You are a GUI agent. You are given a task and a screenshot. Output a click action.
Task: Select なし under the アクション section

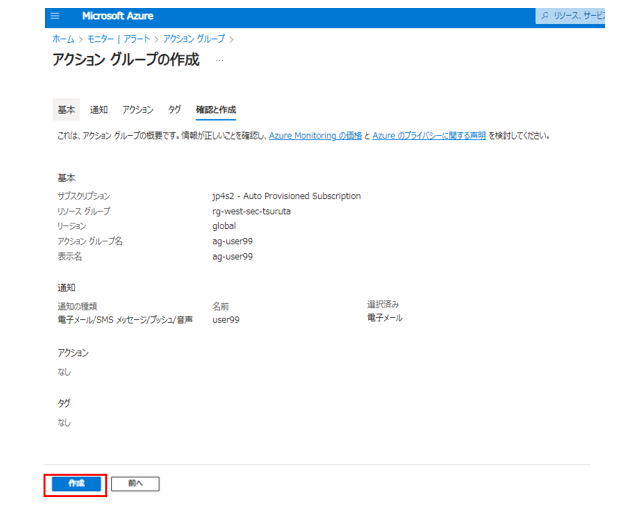(x=64, y=372)
